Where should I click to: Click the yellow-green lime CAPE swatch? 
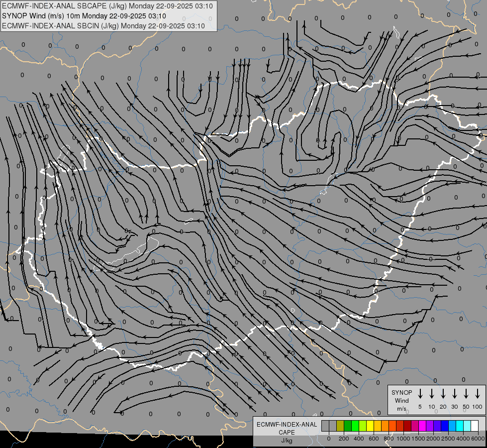pos(363,426)
